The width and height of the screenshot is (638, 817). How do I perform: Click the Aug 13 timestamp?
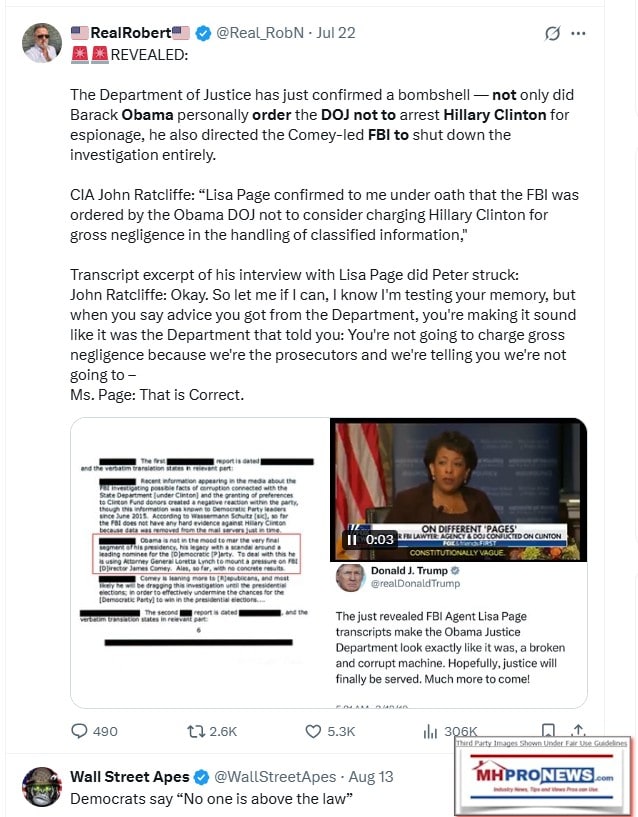(371, 777)
